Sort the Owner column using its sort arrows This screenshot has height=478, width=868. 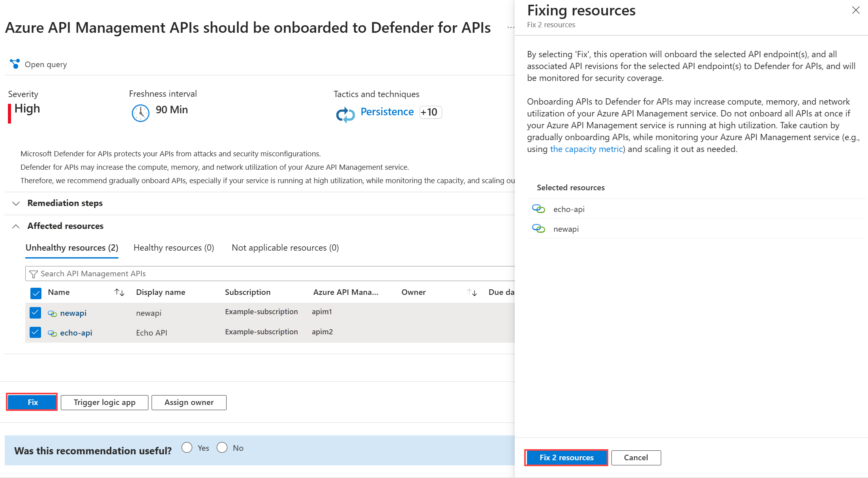click(x=472, y=292)
